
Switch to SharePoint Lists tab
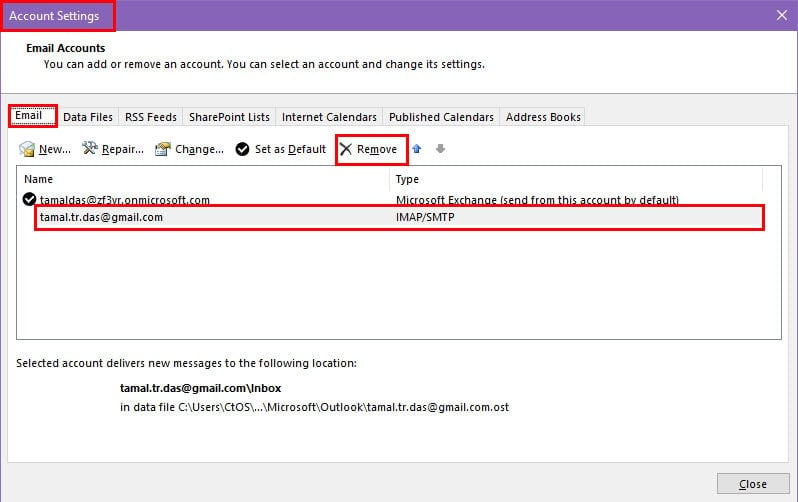pyautogui.click(x=230, y=117)
